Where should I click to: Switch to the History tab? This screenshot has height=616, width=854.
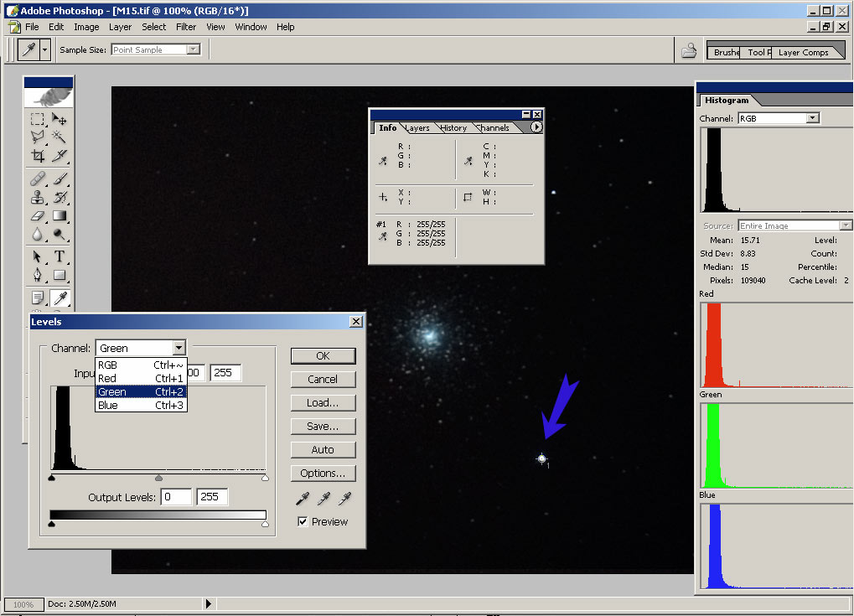click(x=453, y=128)
